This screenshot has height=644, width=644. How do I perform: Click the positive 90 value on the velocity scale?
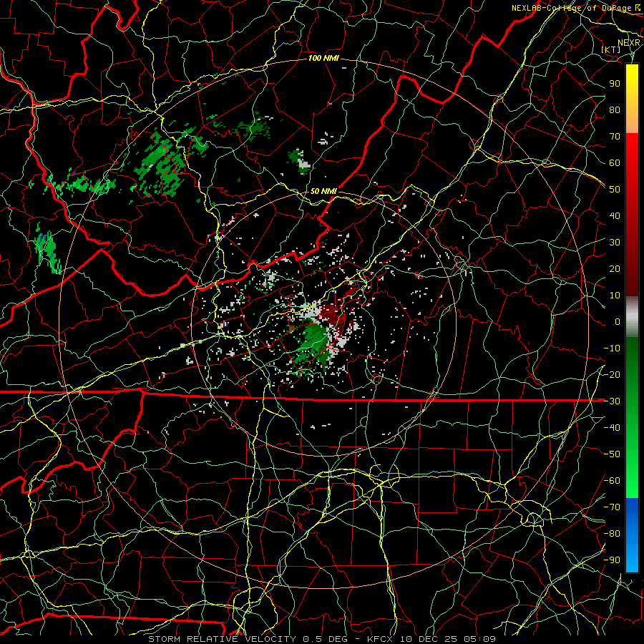click(x=615, y=84)
